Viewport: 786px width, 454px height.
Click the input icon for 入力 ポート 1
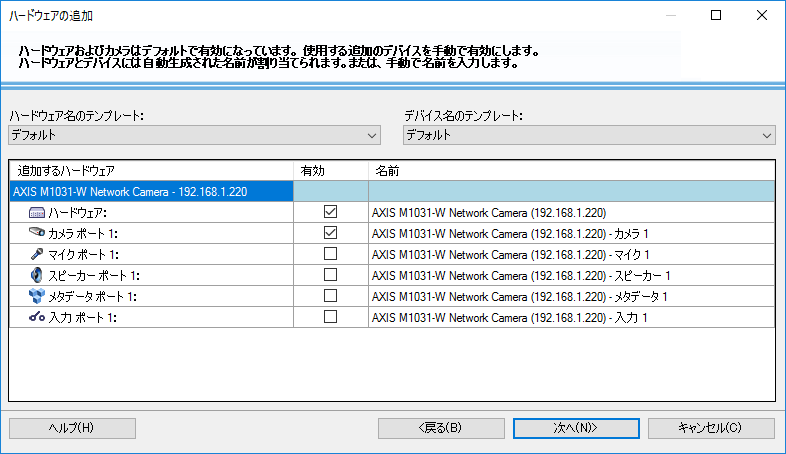tap(37, 317)
